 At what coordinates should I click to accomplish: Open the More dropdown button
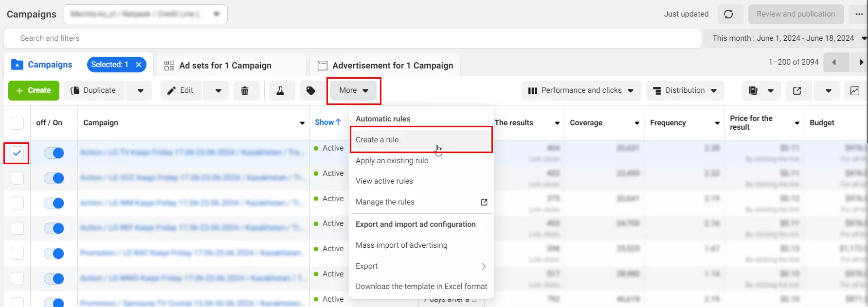click(354, 90)
